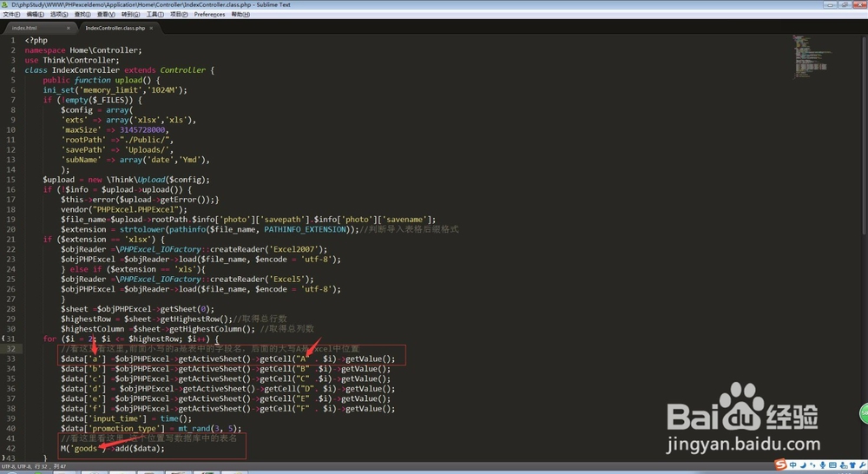Click the microphone voice input icon
The width and height of the screenshot is (868, 474).
(x=823, y=465)
